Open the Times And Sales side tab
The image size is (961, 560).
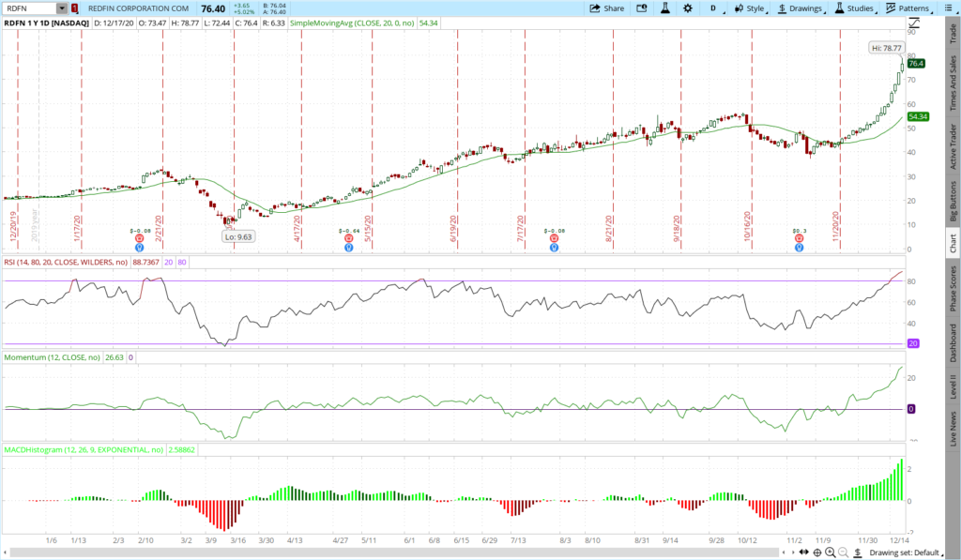click(953, 83)
